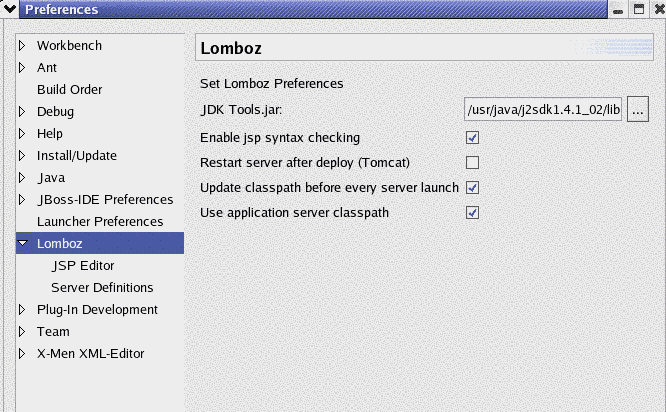Collapse the Lomboz tree node
The image size is (666, 412).
[x=23, y=244]
